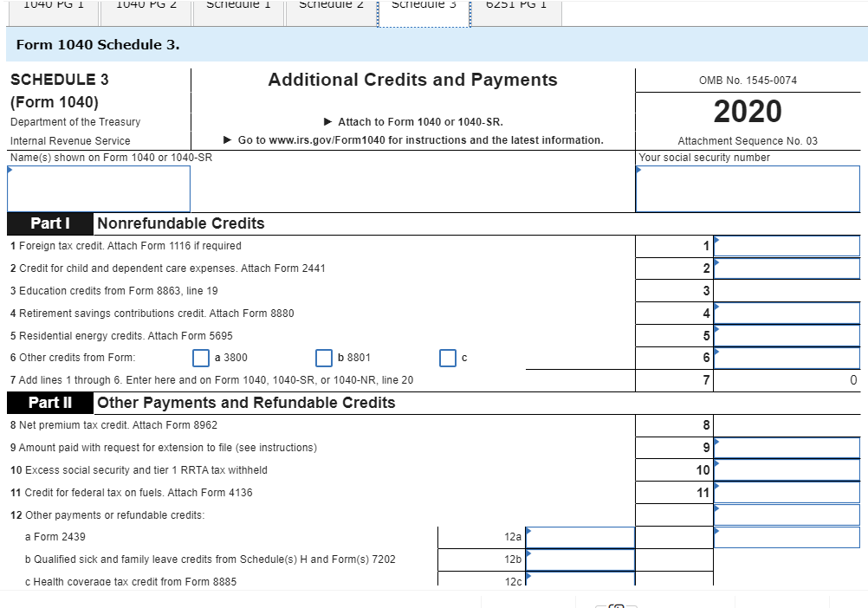This screenshot has height=608, width=868.
Task: Click the blue arrow on line 9 extension field
Action: 716,442
